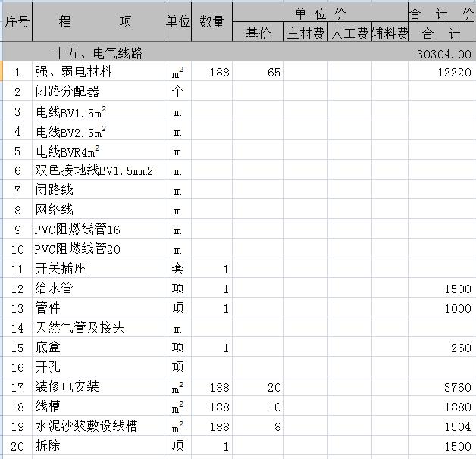Click the unit m² for 装修电安装
This screenshot has width=476, height=459.
click(x=177, y=387)
